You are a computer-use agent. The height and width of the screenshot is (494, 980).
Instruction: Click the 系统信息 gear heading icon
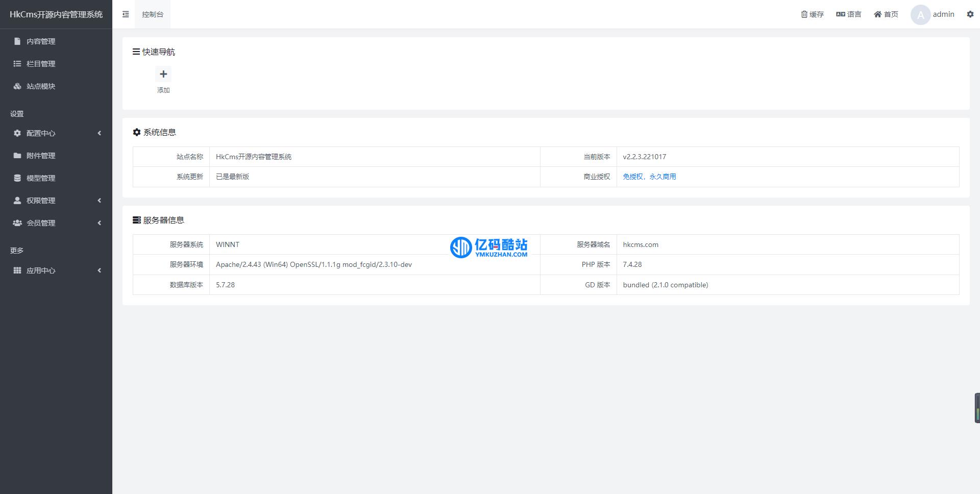pyautogui.click(x=137, y=132)
